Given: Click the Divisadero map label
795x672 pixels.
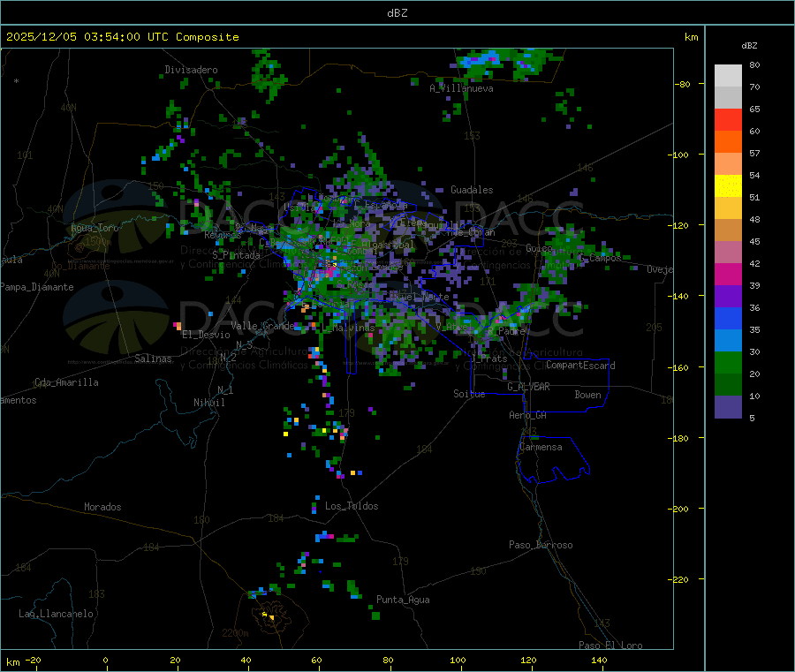Looking at the screenshot, I should point(191,70).
